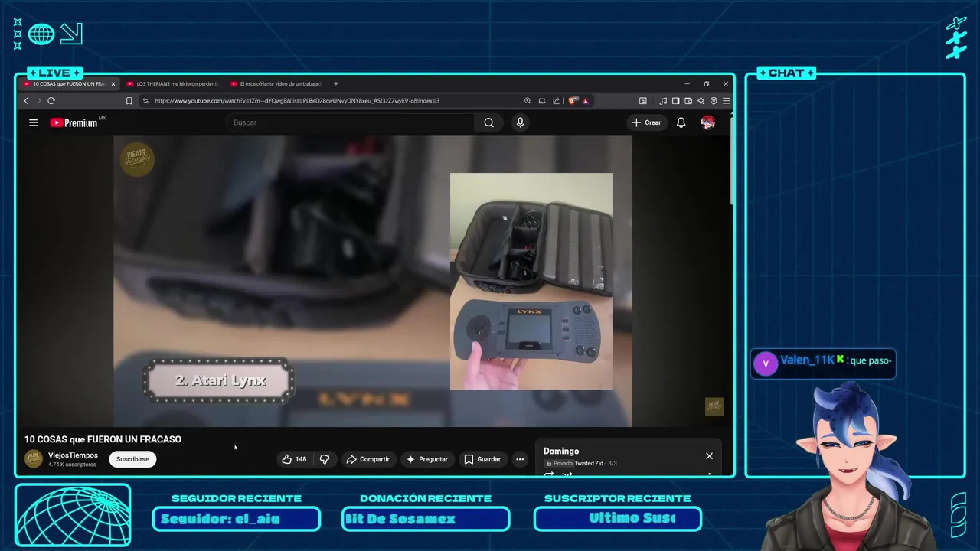Click the 'Compartir' share button
The width and height of the screenshot is (980, 551).
(368, 459)
